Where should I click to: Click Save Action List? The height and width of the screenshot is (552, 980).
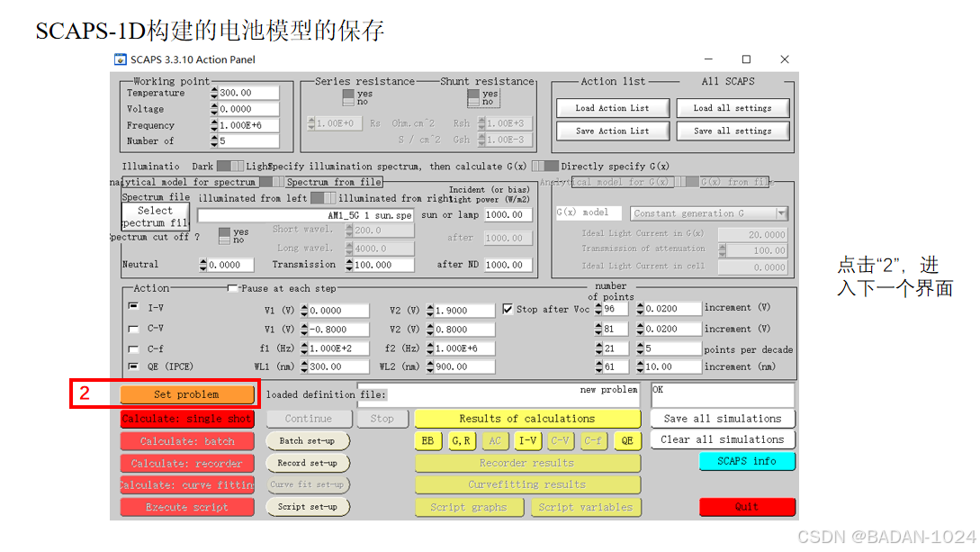point(613,131)
